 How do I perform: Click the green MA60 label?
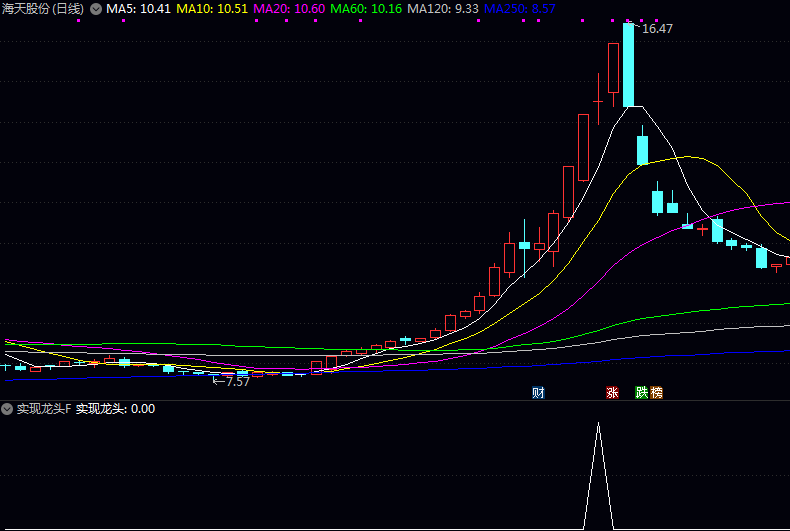(x=366, y=9)
